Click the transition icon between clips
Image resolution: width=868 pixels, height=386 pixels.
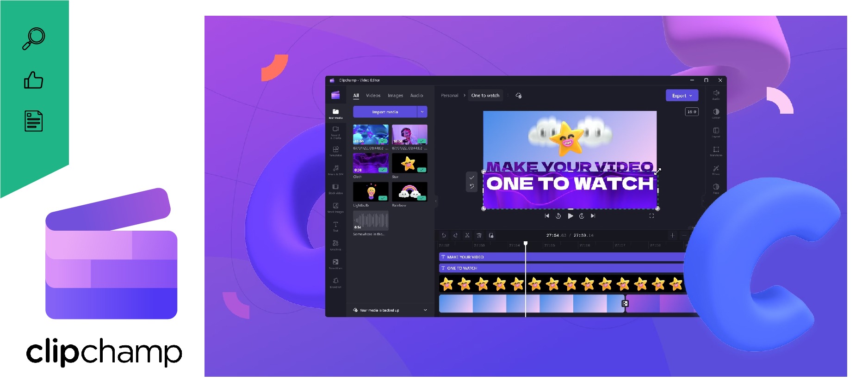click(x=625, y=304)
